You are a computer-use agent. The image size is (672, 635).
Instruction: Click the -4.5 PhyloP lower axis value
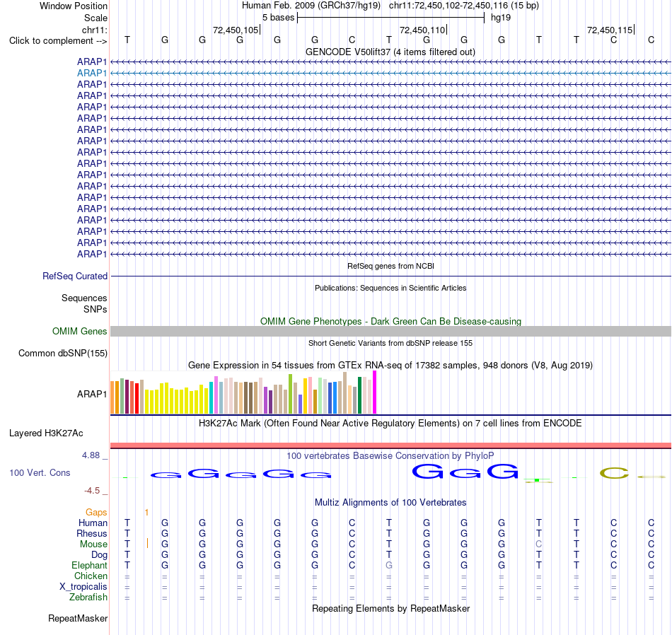92,490
